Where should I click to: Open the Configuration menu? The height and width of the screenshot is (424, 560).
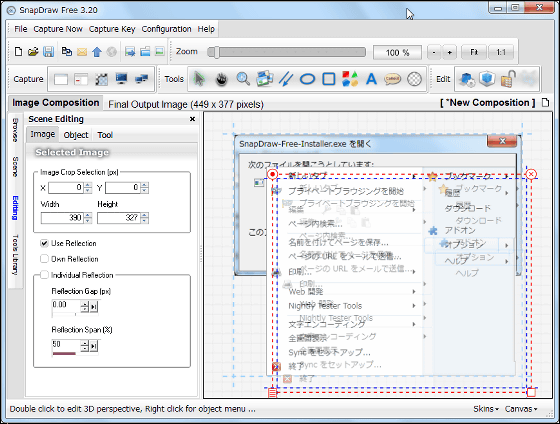166,29
